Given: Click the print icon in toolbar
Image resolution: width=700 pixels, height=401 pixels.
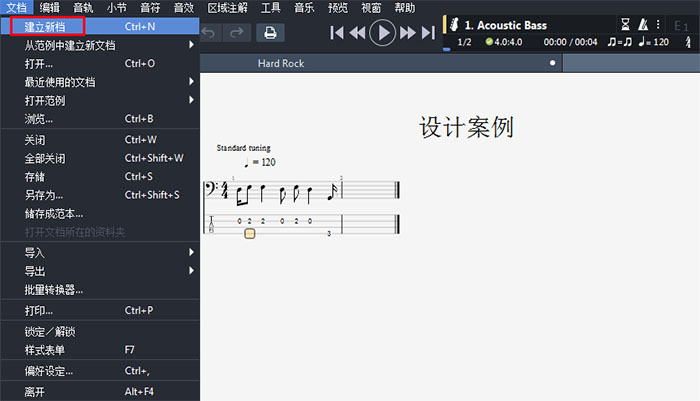Looking at the screenshot, I should [x=269, y=32].
